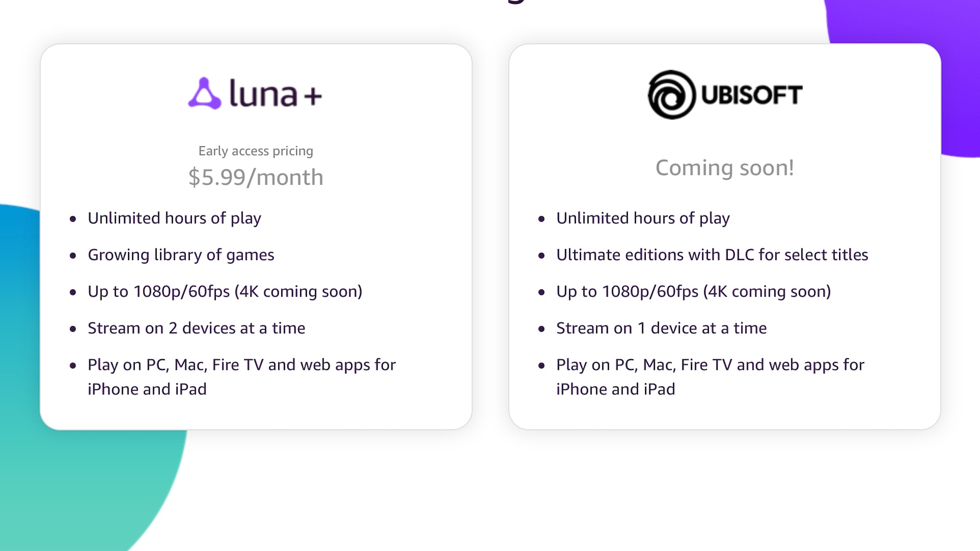
Task: Click Luna+ 1080p/60fps resolution bullet
Action: pyautogui.click(x=225, y=291)
